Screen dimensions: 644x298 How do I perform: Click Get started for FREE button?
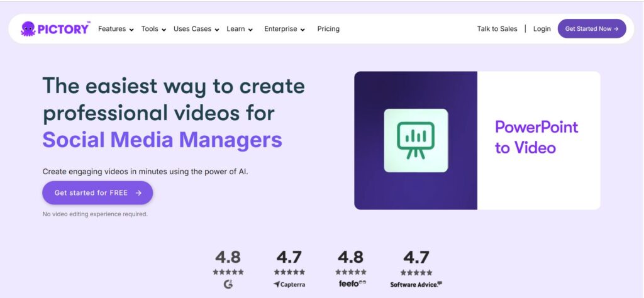pos(97,193)
